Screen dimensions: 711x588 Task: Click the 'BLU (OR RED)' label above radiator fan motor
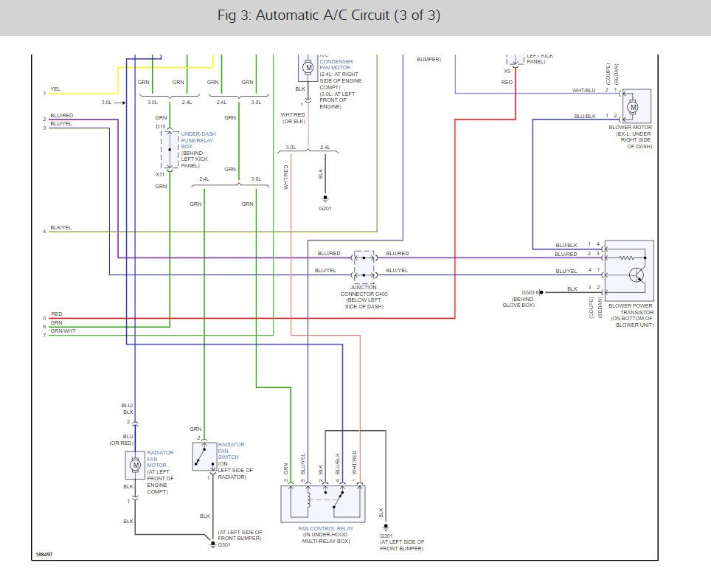122,440
